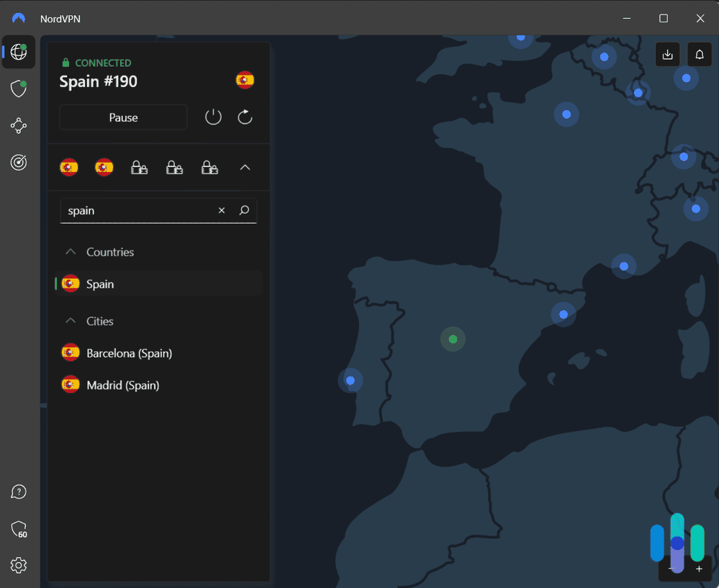719x588 pixels.
Task: Select Spain from the Countries list
Action: tap(100, 284)
